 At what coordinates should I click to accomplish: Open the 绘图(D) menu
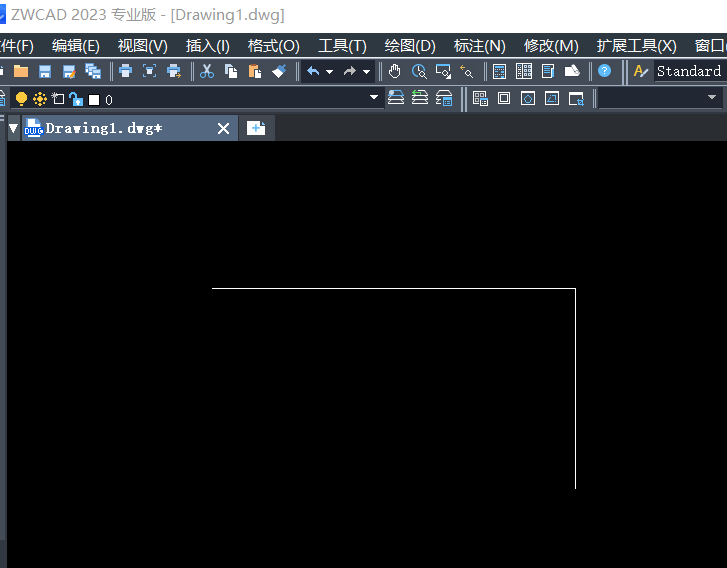(x=410, y=45)
